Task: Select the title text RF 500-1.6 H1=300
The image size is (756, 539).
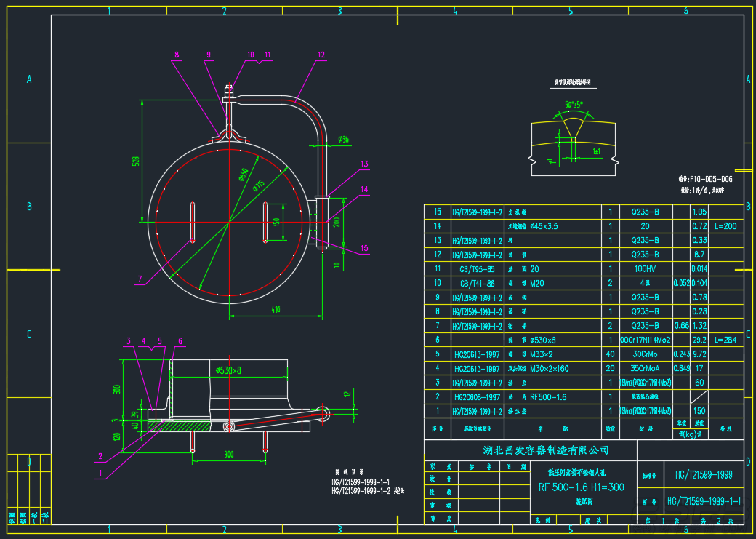Action: pos(581,487)
